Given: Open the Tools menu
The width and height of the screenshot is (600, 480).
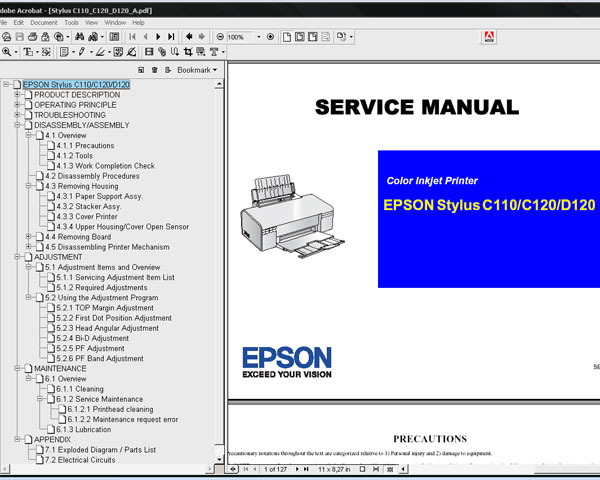Looking at the screenshot, I should pos(71,23).
